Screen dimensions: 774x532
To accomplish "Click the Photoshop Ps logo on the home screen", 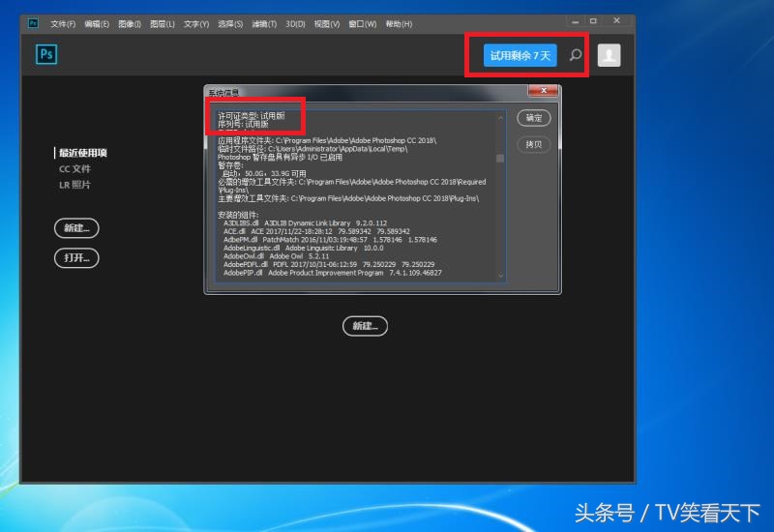I will [x=46, y=54].
